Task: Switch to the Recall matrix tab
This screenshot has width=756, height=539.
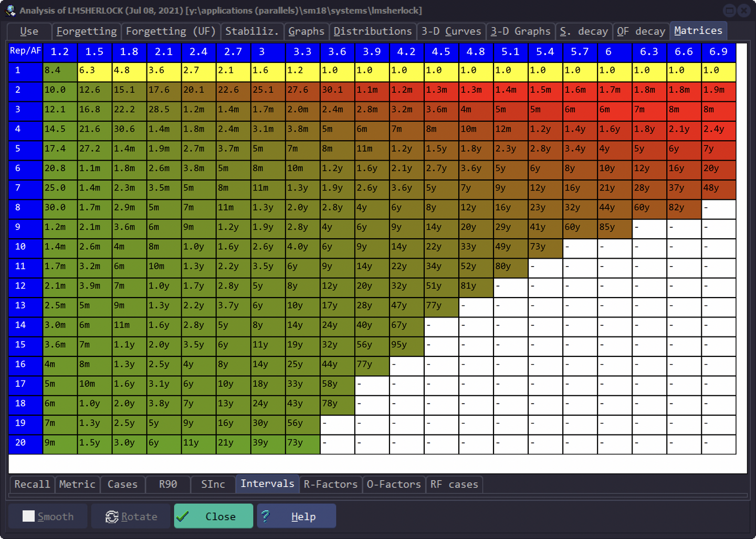Action: click(32, 484)
